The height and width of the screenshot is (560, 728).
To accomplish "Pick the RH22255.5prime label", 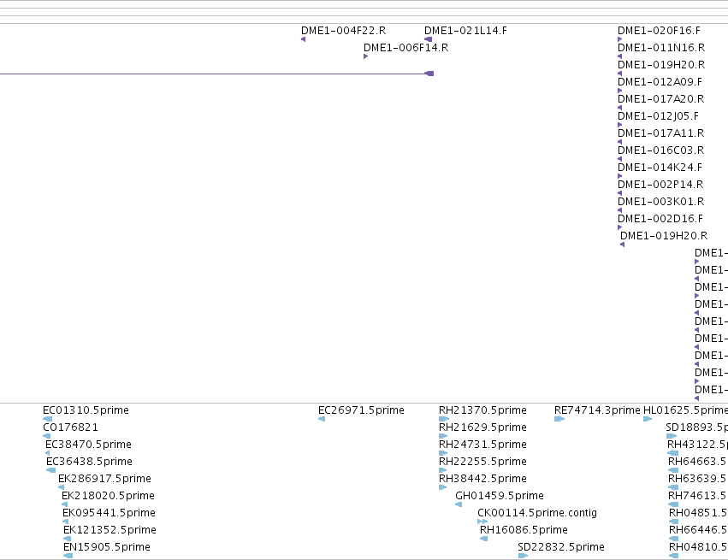I will (x=482, y=462).
